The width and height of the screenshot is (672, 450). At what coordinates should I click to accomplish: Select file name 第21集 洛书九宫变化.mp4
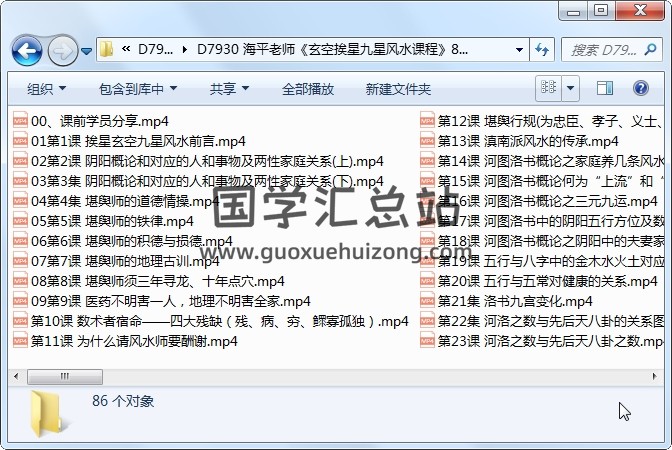pos(515,301)
